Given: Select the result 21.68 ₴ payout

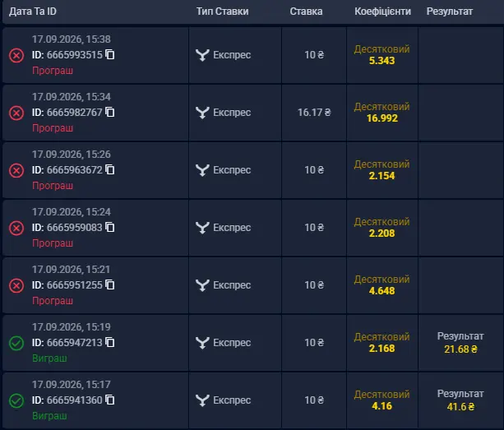Looking at the screenshot, I should (460, 349).
